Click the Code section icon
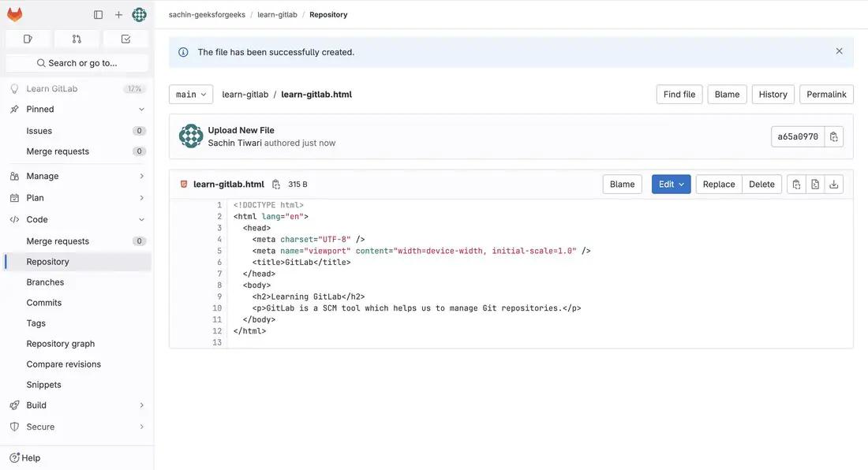 14,219
